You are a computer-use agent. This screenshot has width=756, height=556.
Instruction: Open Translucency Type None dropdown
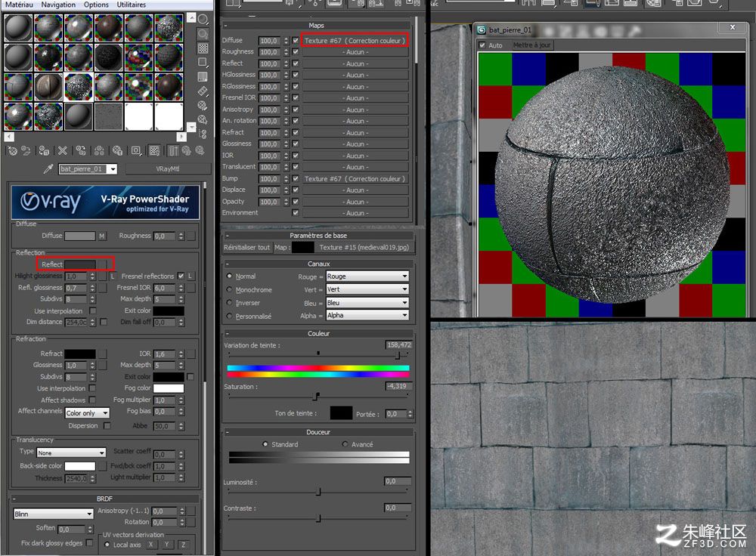tap(71, 453)
